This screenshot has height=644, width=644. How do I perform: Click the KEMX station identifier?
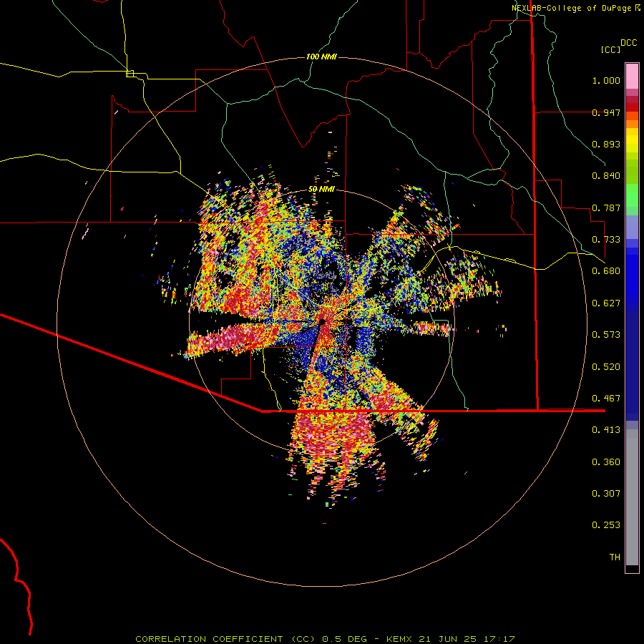tap(401, 639)
